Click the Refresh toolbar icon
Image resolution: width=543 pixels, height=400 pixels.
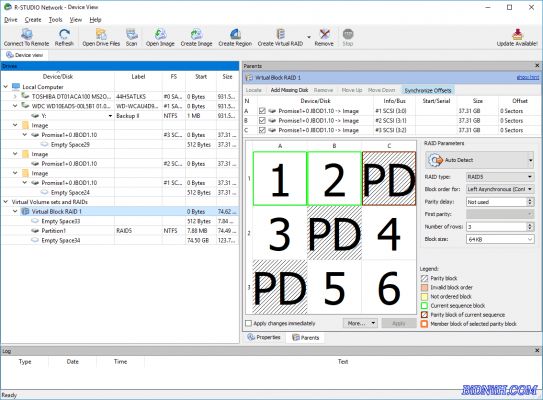pos(64,34)
